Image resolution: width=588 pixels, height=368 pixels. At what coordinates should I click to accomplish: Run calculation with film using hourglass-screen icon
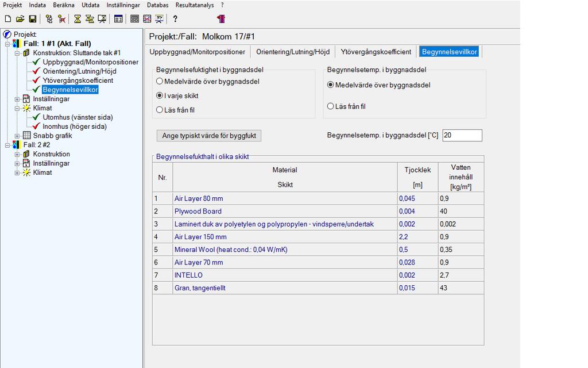[102, 19]
